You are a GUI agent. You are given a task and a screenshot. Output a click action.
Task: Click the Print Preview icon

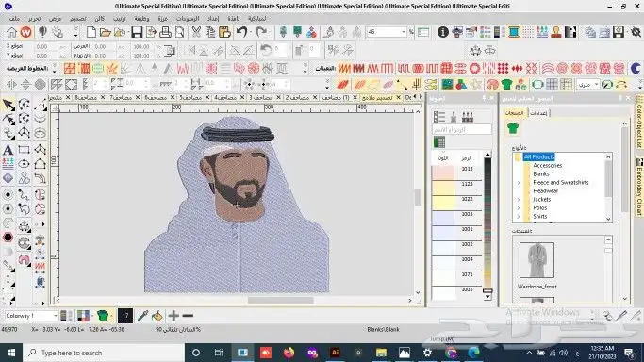coord(180,32)
